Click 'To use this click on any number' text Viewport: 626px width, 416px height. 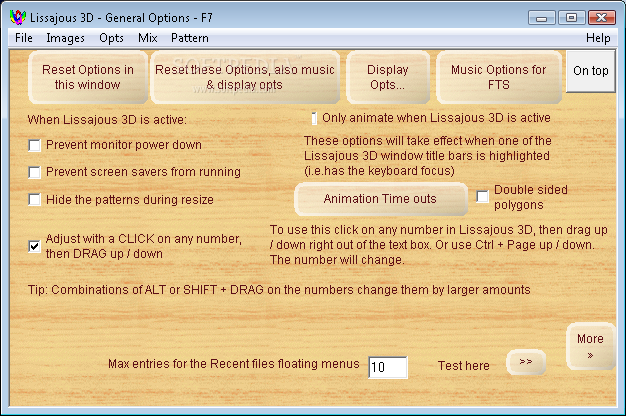pyautogui.click(x=438, y=245)
